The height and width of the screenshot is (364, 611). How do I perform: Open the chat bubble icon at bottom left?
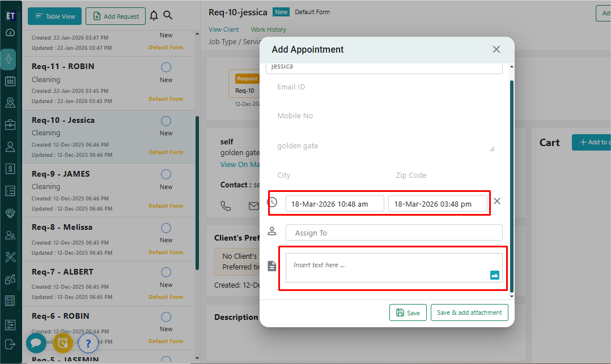pos(36,342)
